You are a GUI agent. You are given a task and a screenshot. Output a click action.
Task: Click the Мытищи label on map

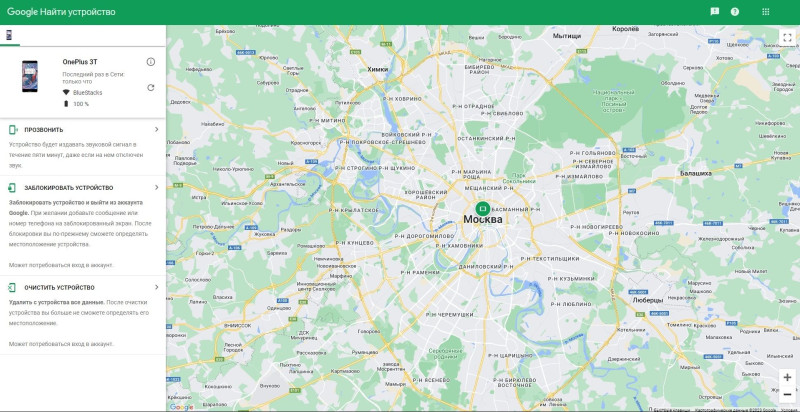pos(567,36)
